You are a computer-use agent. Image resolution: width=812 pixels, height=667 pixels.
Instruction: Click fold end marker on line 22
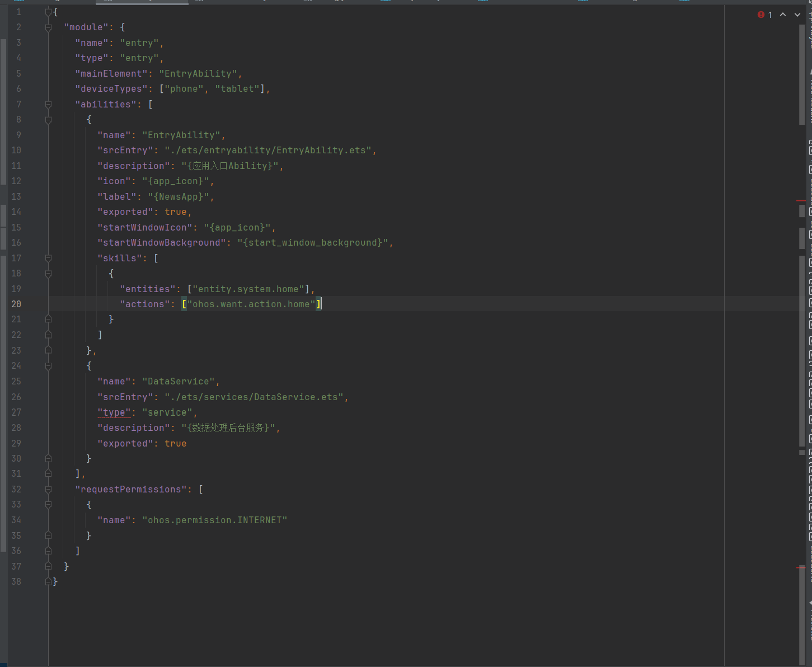click(x=48, y=335)
